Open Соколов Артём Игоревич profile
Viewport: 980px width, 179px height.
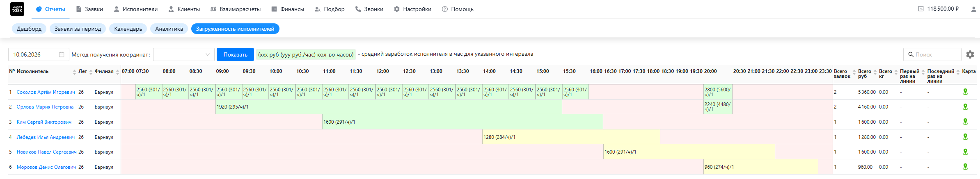coord(46,92)
